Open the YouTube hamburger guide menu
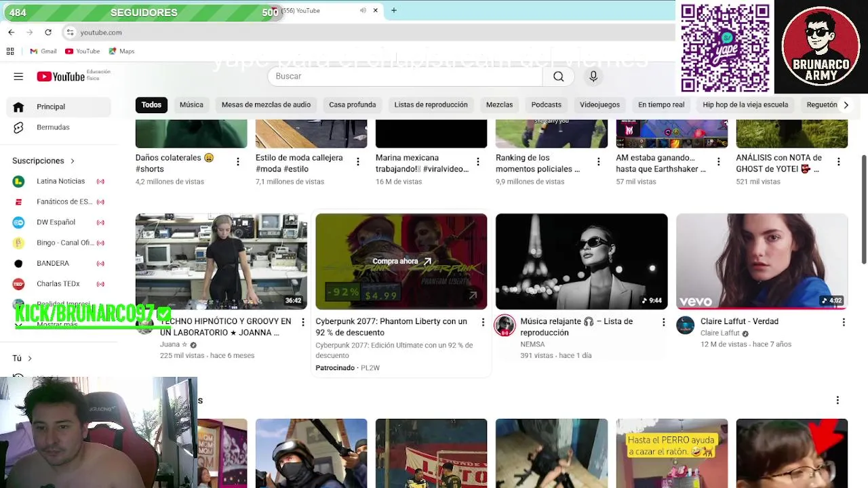This screenshot has width=868, height=488. [18, 77]
